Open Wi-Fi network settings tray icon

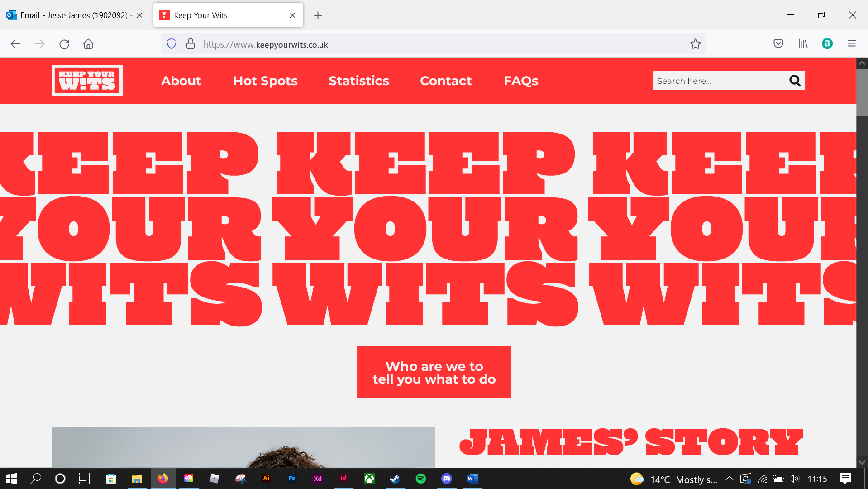click(x=763, y=479)
